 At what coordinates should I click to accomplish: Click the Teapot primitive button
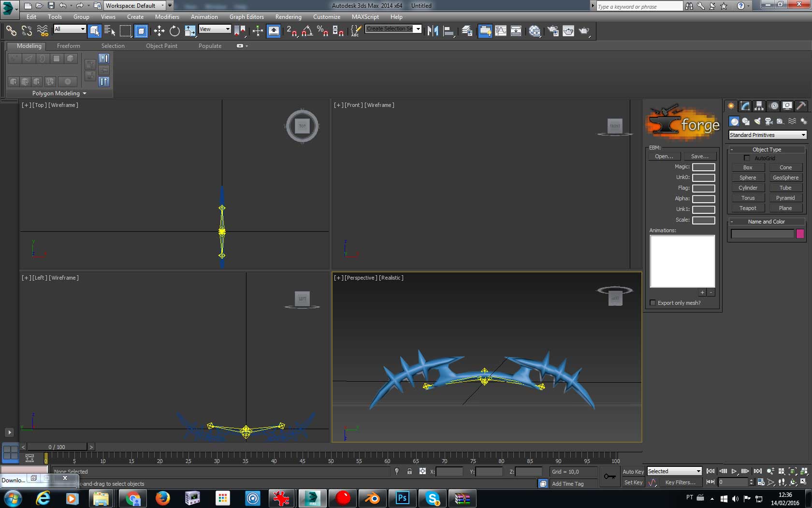click(x=747, y=208)
